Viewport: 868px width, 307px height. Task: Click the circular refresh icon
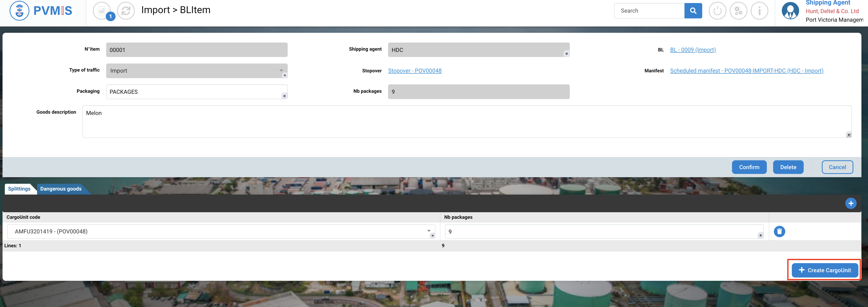[x=126, y=11]
